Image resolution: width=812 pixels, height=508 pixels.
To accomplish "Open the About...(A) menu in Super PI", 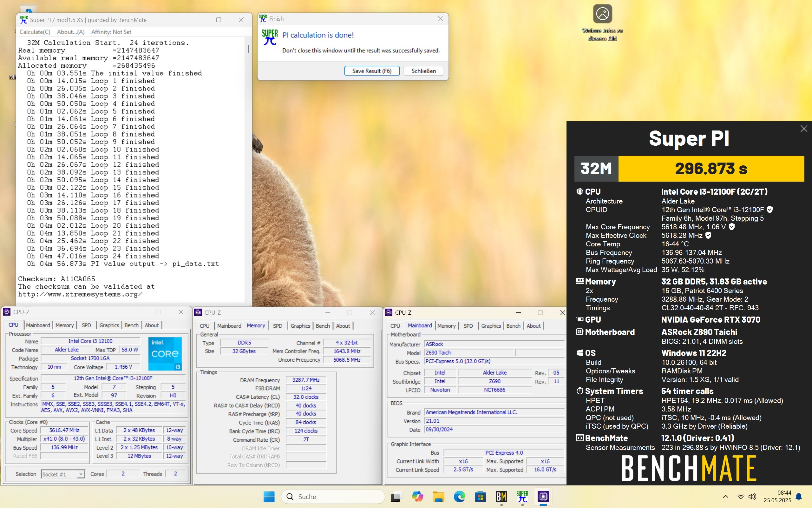I will pos(71,32).
